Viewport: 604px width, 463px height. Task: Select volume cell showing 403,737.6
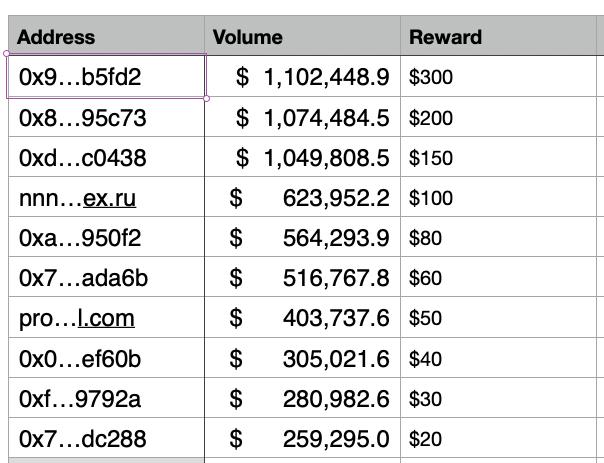(302, 317)
